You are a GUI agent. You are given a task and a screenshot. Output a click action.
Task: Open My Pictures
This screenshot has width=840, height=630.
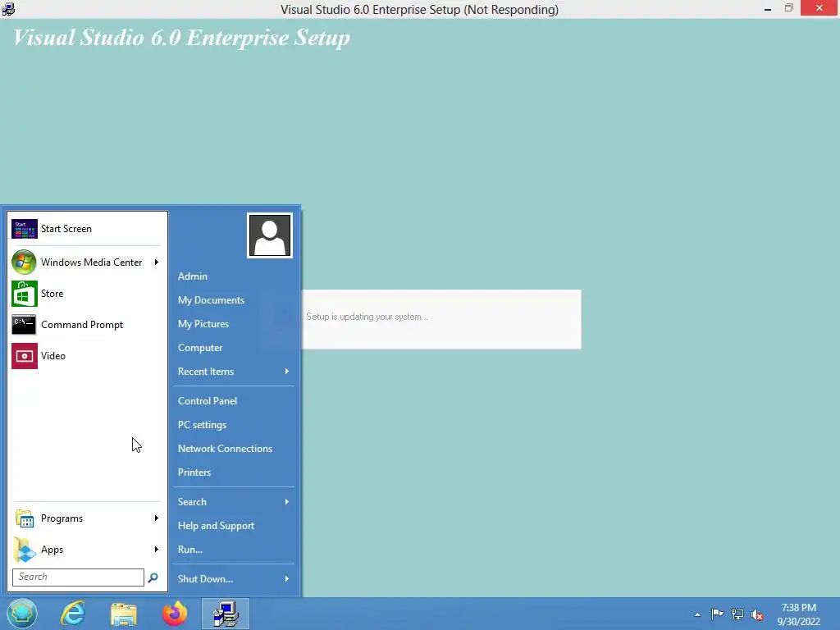pos(203,324)
